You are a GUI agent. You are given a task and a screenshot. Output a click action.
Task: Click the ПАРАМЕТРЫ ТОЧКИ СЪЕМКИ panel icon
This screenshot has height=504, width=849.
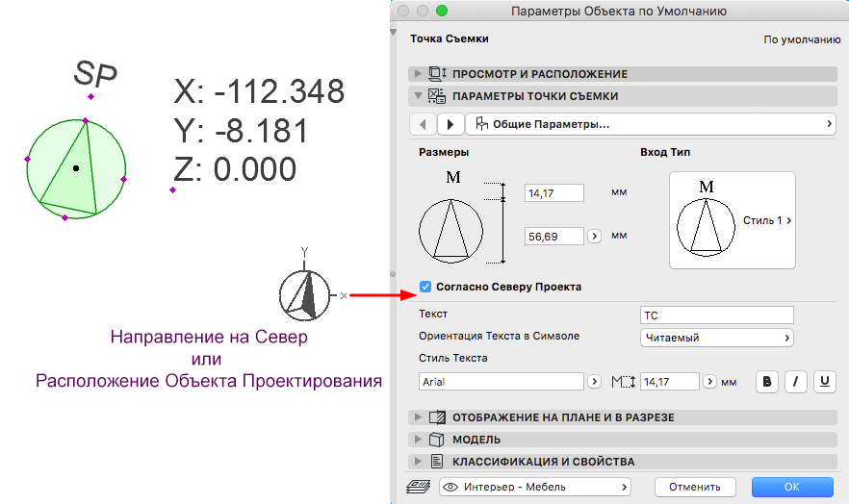point(437,96)
